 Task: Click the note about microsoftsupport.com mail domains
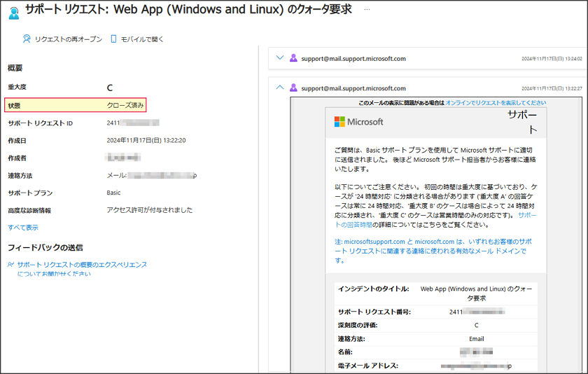click(x=433, y=251)
